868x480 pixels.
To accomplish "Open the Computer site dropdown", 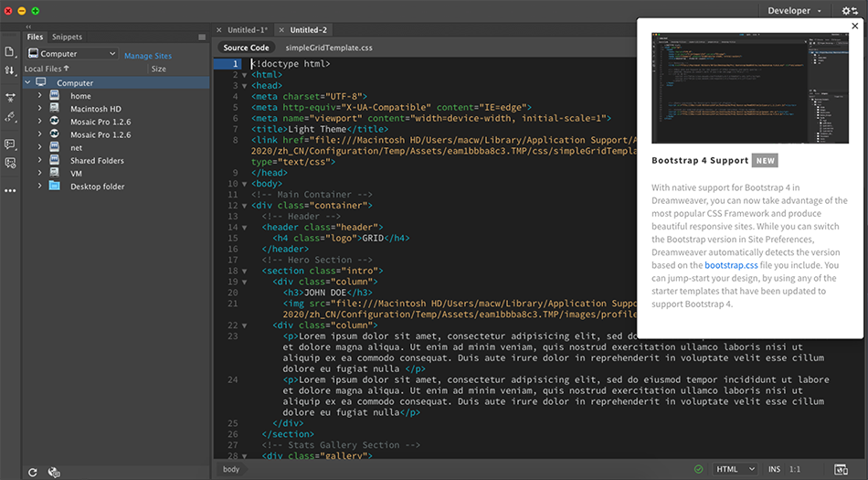I will 72,54.
